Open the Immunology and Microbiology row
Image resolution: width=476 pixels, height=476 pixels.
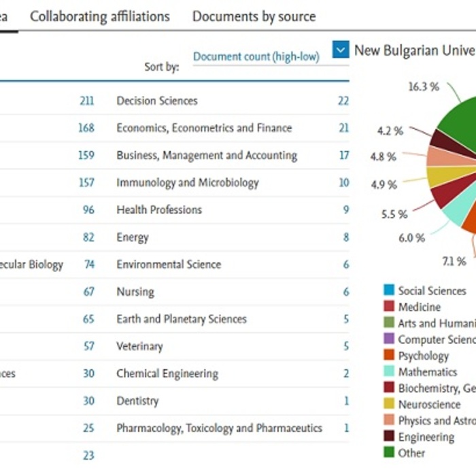click(187, 182)
